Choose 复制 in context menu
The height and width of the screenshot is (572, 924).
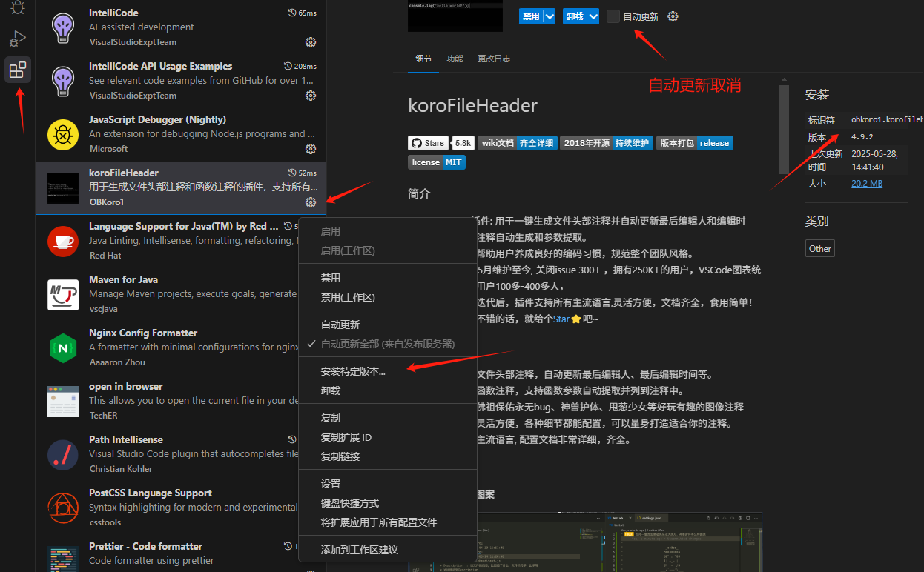[x=387, y=418]
